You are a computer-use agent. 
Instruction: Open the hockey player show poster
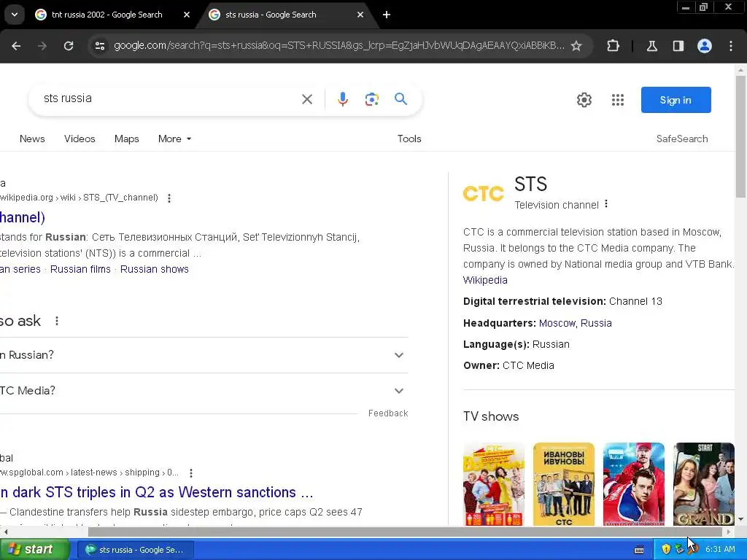click(x=634, y=484)
